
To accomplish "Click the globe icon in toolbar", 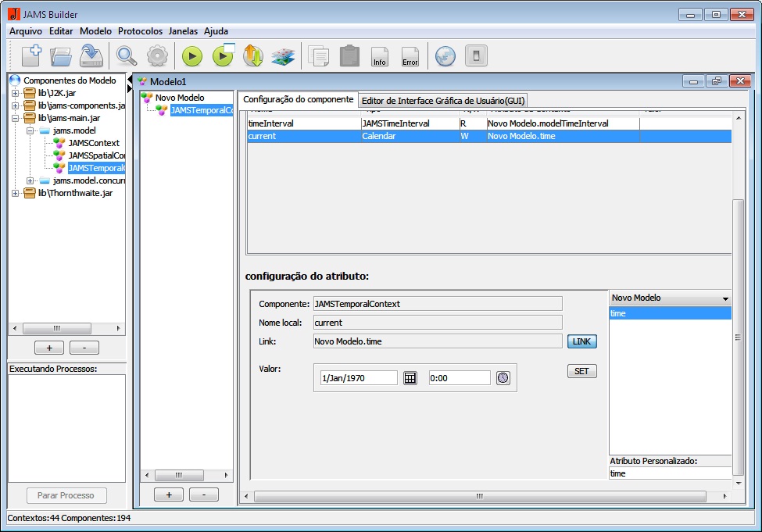I will click(x=445, y=56).
